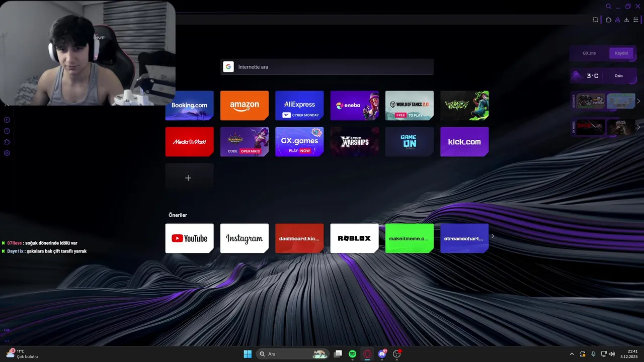Click the Öneriler heading

pyautogui.click(x=178, y=215)
